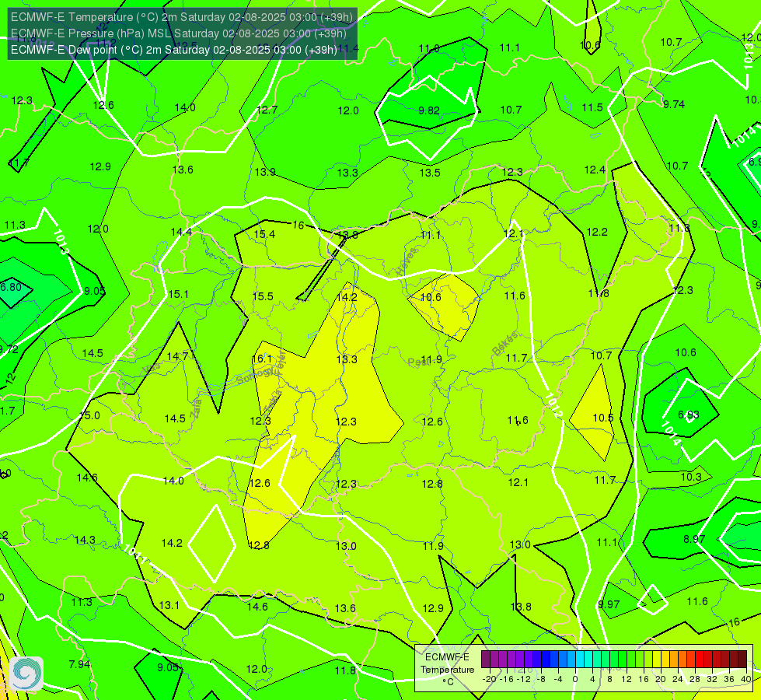Click the 15.5 temperature value
This screenshot has height=700, width=761.
pyautogui.click(x=263, y=296)
